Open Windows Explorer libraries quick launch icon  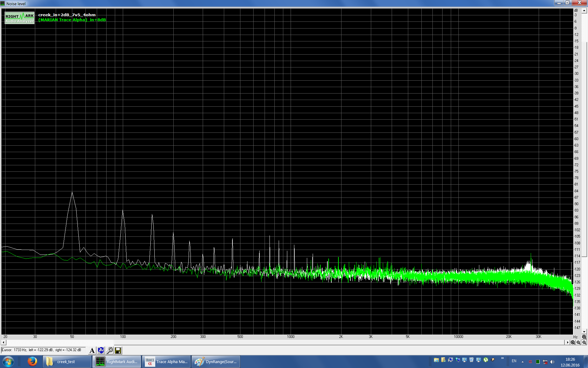tap(436, 360)
